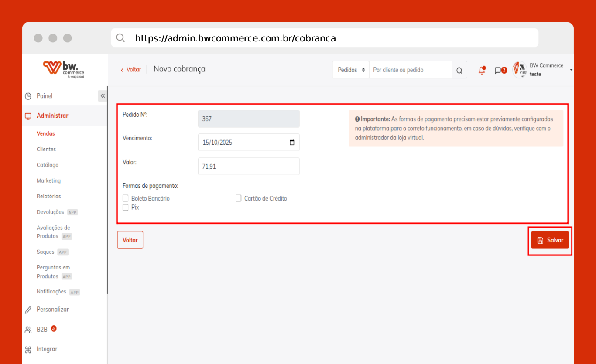Check the Cartão de Crédito checkbox
The image size is (596, 364).
click(239, 198)
